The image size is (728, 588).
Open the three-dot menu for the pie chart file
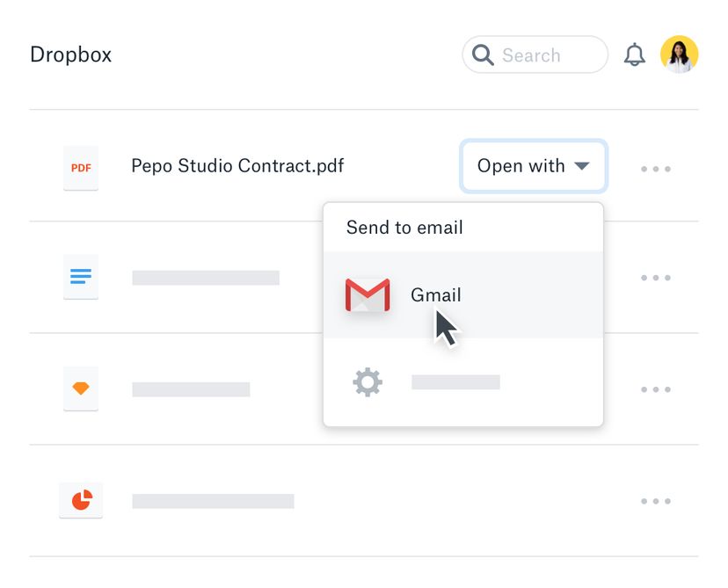(656, 500)
